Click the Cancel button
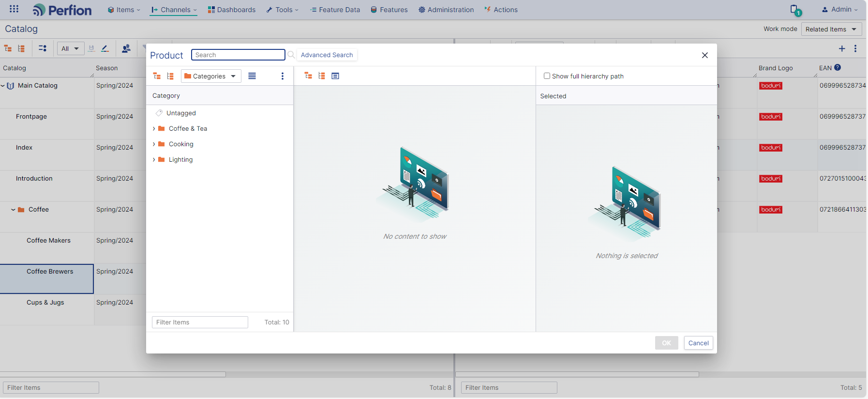This screenshot has height=399, width=868. [698, 343]
